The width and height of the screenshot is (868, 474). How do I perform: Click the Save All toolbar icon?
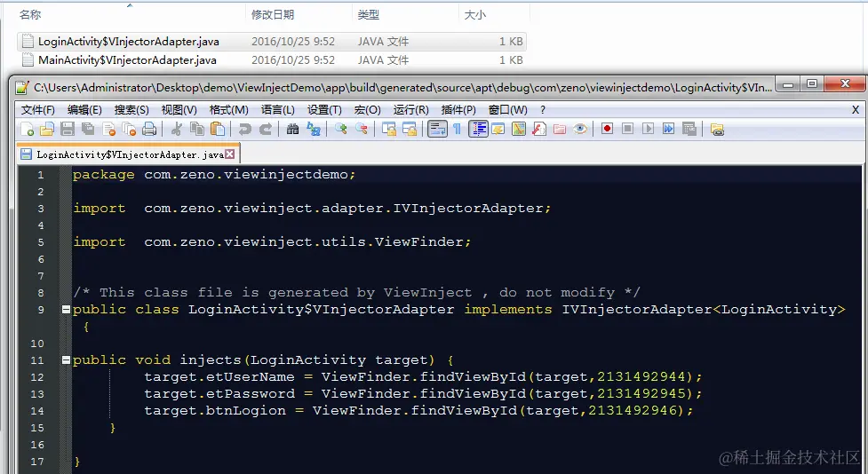(88, 130)
